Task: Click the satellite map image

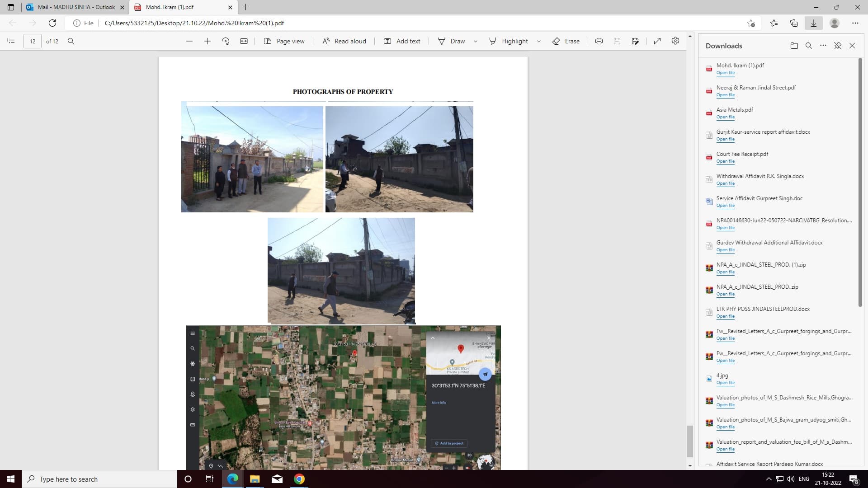Action: click(344, 398)
